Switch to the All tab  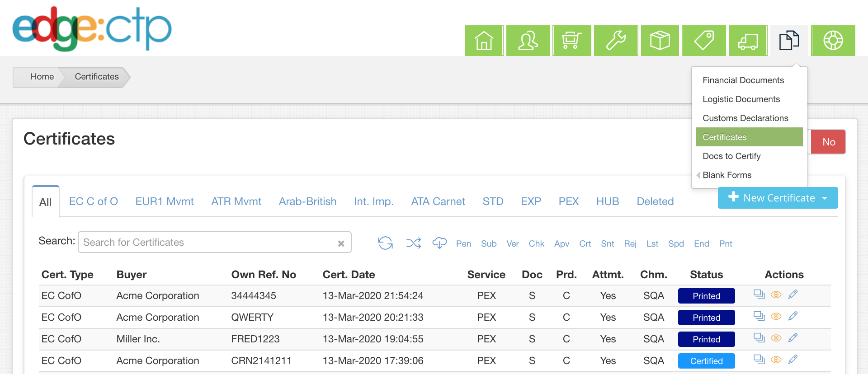pos(46,202)
